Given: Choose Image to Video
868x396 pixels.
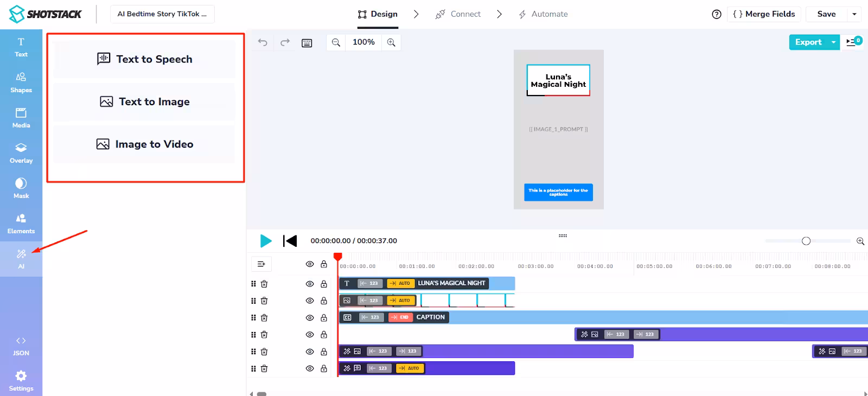Looking at the screenshot, I should click(x=144, y=144).
